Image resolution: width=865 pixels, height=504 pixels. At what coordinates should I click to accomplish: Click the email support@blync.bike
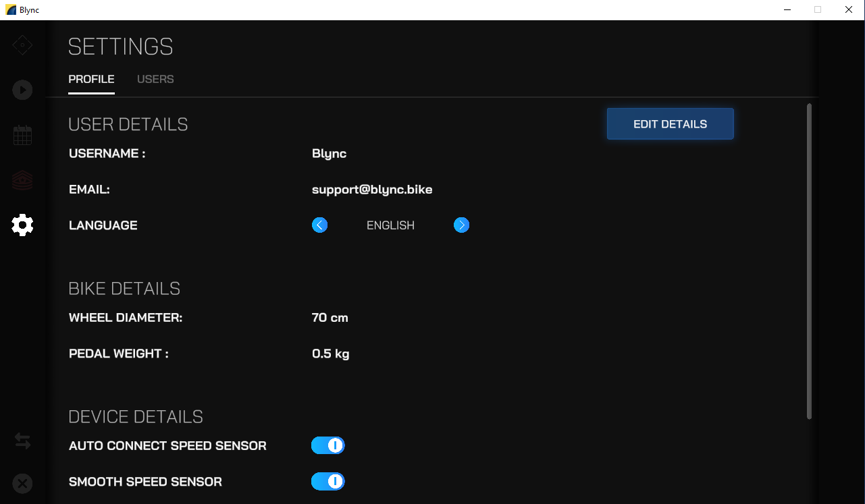click(372, 190)
